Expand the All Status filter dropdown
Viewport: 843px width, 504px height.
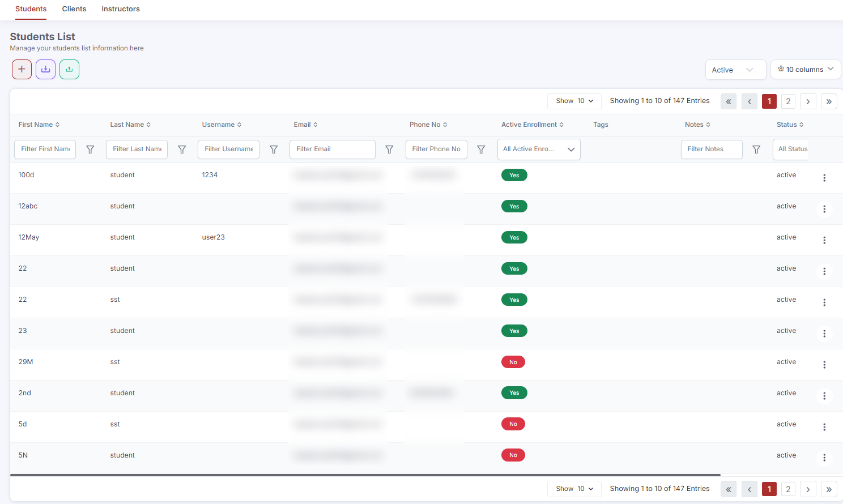pos(791,150)
